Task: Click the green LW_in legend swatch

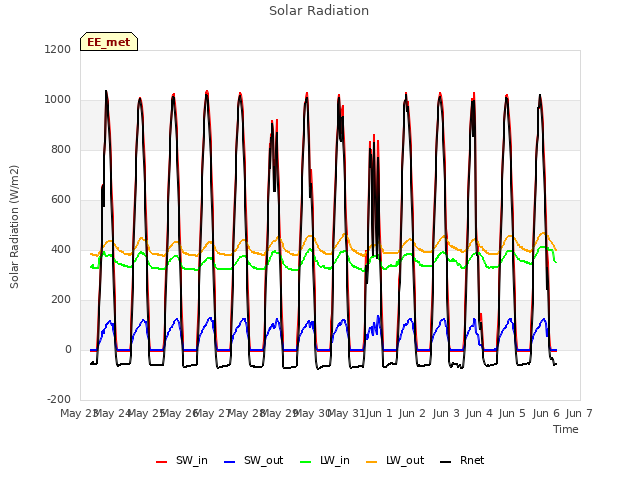Action: click(x=306, y=462)
